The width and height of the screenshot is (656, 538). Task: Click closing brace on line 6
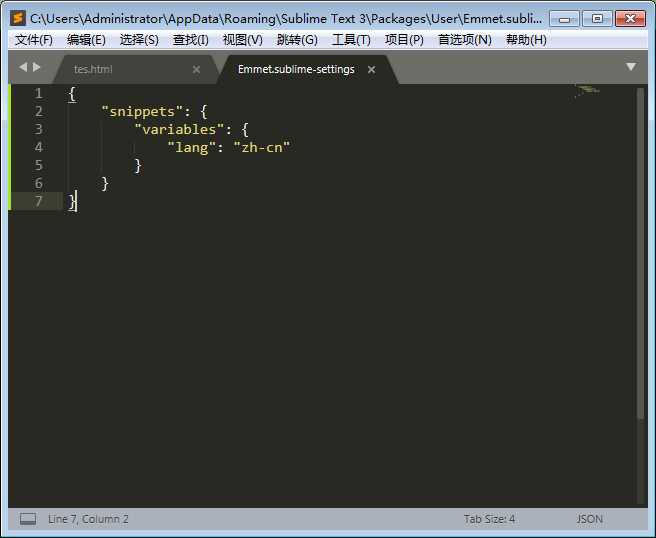click(105, 184)
